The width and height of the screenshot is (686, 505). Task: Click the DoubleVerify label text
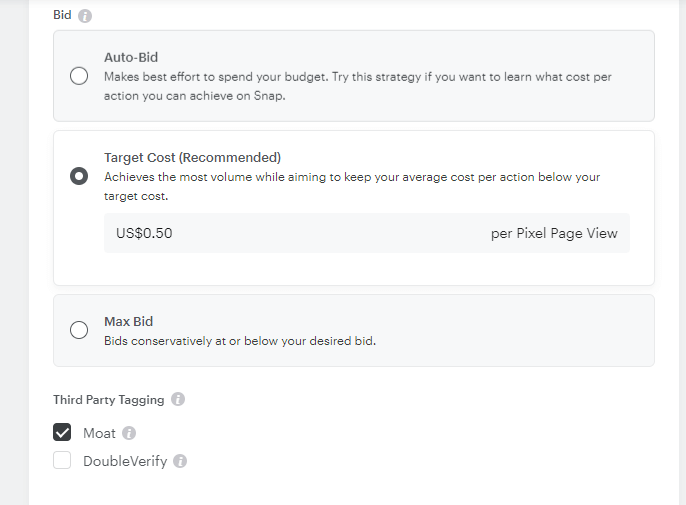(125, 461)
